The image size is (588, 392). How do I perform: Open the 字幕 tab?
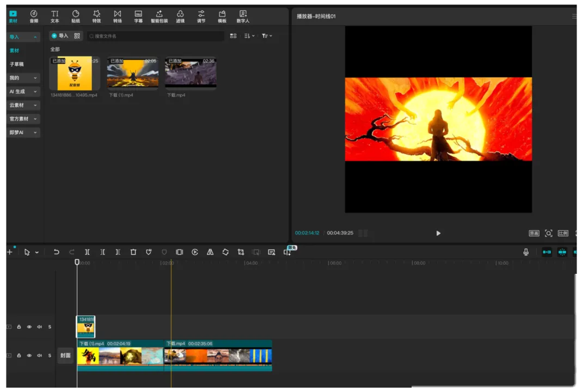click(x=138, y=16)
